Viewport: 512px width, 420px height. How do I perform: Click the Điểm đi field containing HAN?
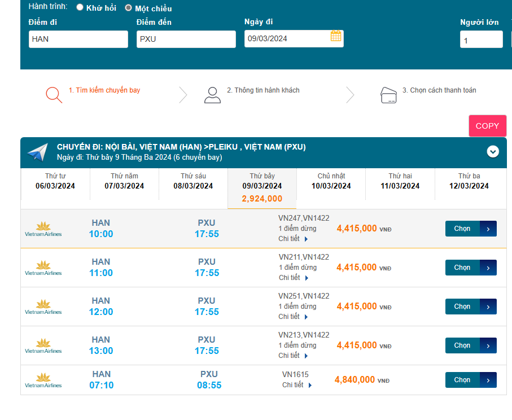[78, 39]
